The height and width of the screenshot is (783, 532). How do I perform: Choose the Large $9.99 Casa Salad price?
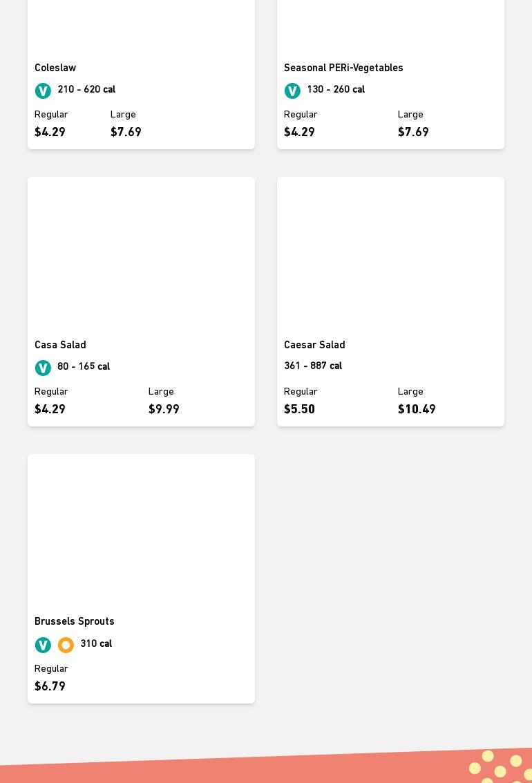click(x=164, y=409)
